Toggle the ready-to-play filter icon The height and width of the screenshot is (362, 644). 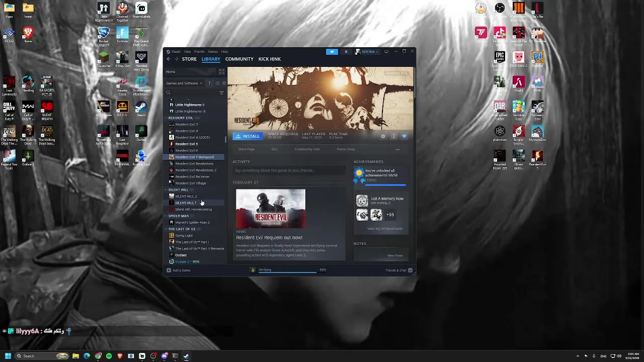coord(224,83)
